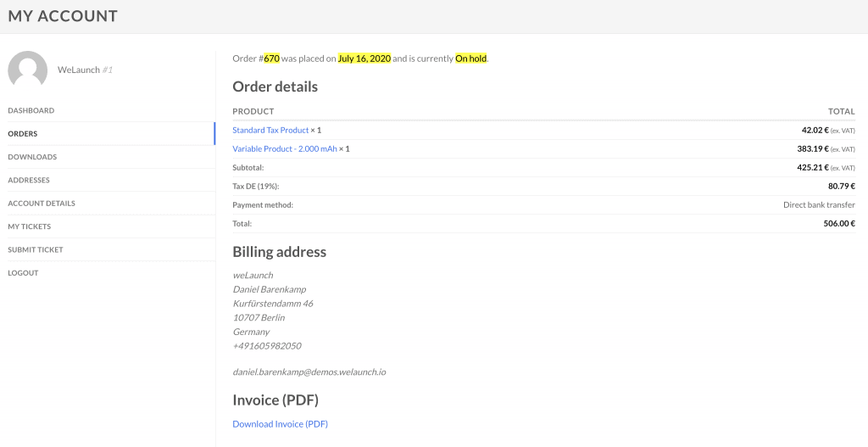Click the Order details heading
This screenshot has width=868, height=447.
pyautogui.click(x=275, y=87)
